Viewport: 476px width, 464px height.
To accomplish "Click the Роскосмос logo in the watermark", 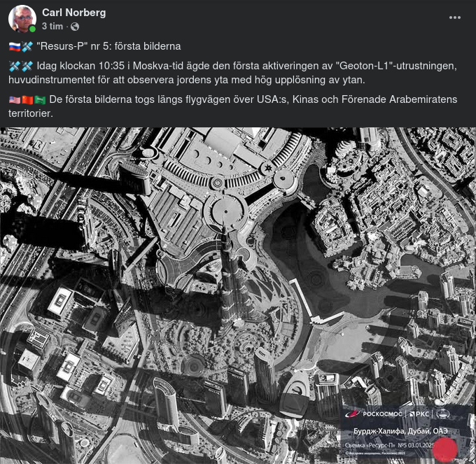I will [x=373, y=414].
